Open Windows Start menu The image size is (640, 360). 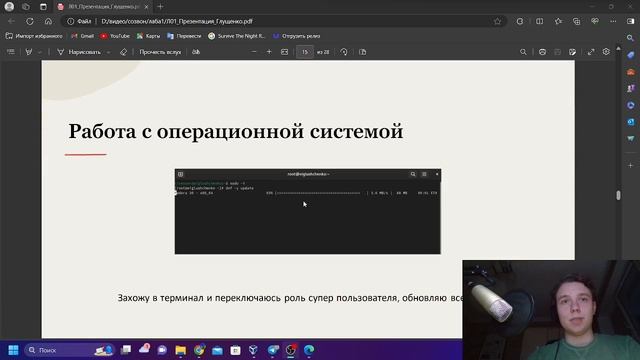click(x=13, y=350)
